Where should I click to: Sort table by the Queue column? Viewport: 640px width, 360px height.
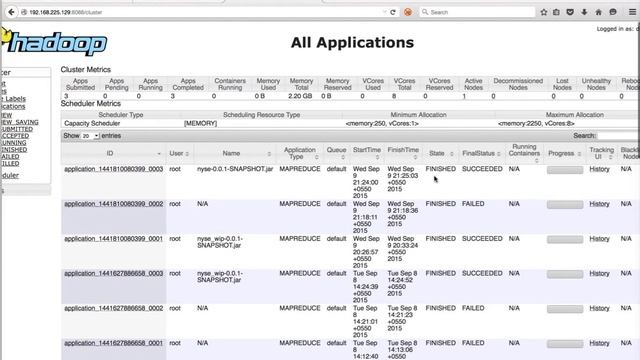point(336,153)
